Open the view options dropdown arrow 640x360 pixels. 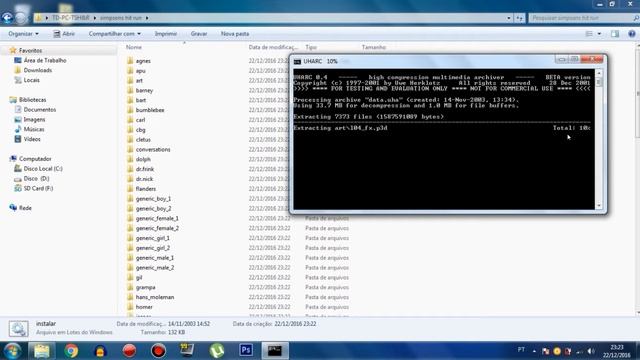pyautogui.click(x=599, y=34)
